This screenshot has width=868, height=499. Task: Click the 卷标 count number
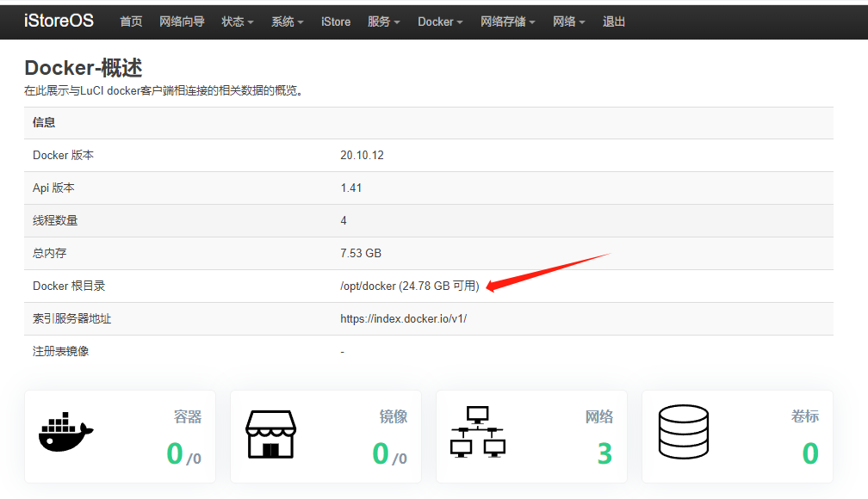point(809,453)
